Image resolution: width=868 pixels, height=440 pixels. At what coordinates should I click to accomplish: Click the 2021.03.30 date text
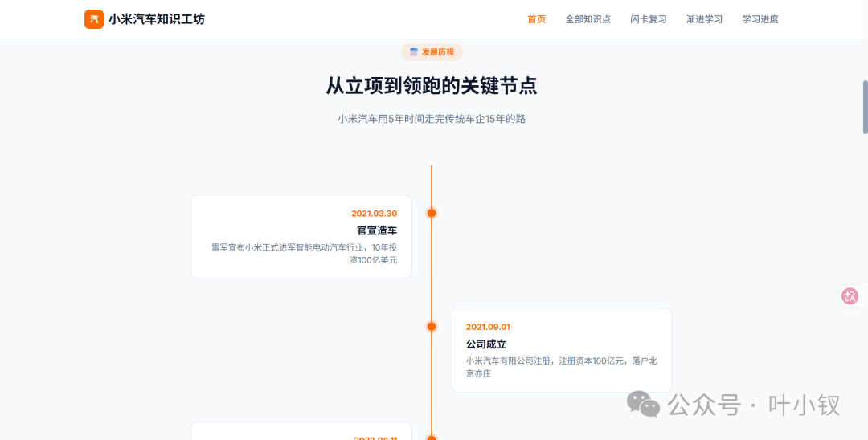pyautogui.click(x=375, y=214)
